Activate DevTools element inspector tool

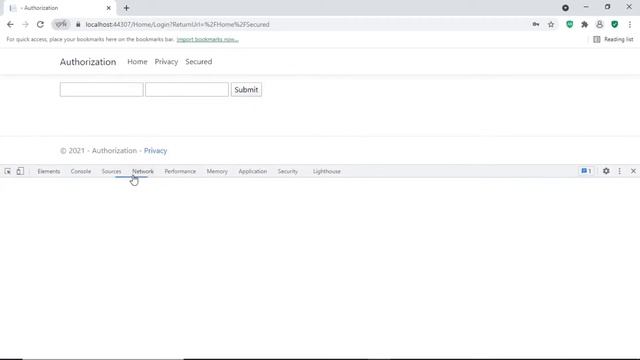point(8,171)
